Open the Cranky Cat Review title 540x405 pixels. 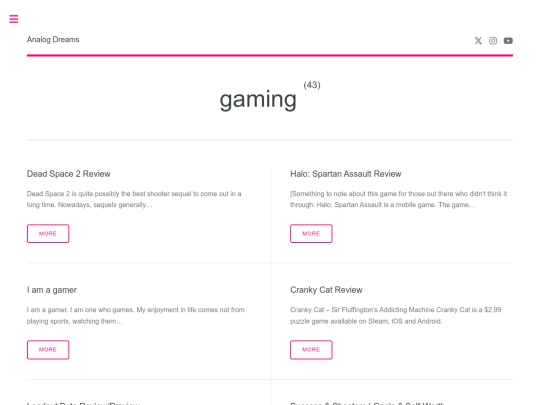click(326, 290)
